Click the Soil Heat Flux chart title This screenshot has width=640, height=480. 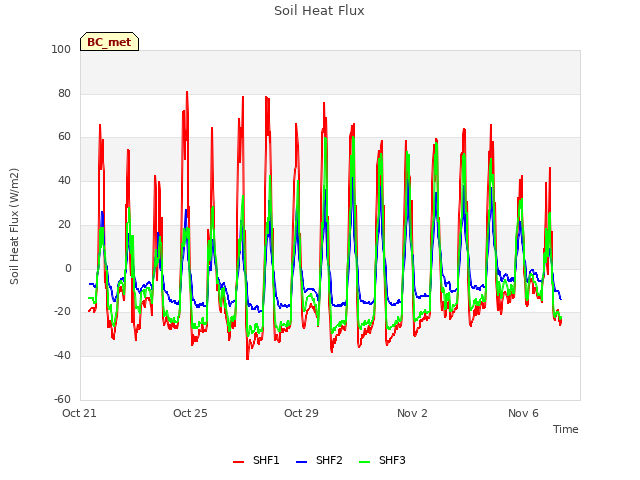pyautogui.click(x=319, y=11)
